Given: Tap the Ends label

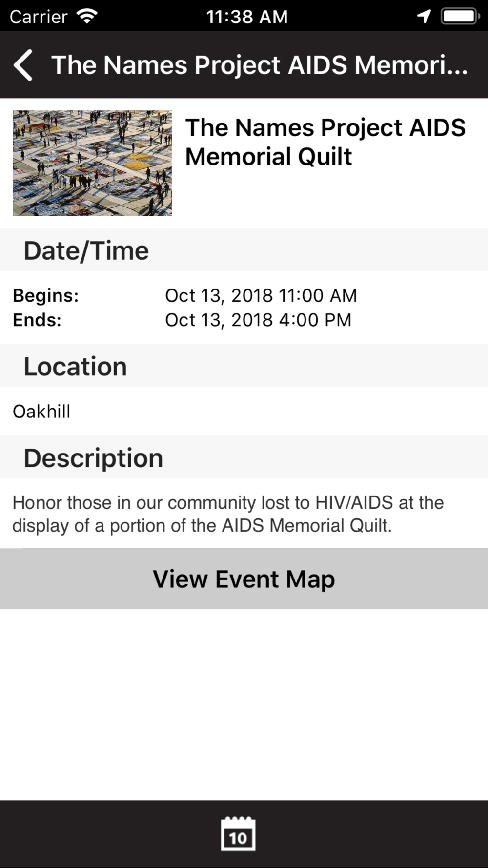Looking at the screenshot, I should (37, 320).
